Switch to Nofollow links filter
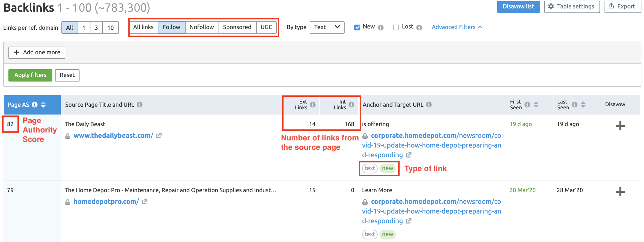Viewport: 644px width, 242px height. pyautogui.click(x=202, y=27)
